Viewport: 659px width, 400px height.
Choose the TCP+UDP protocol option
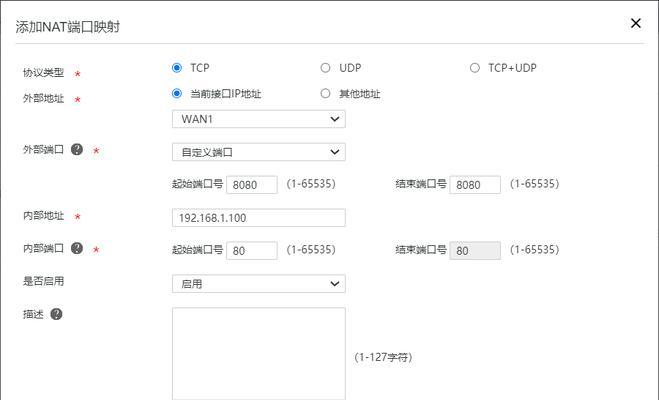(x=474, y=68)
